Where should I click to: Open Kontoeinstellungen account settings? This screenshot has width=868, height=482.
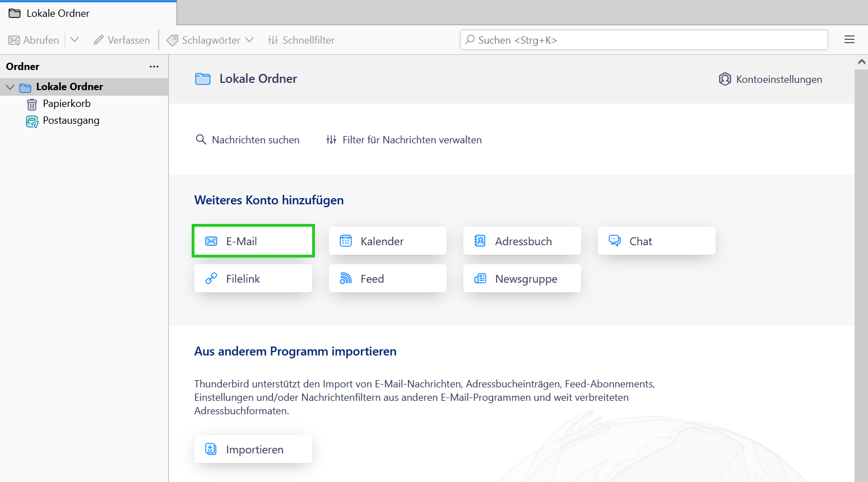tap(770, 79)
